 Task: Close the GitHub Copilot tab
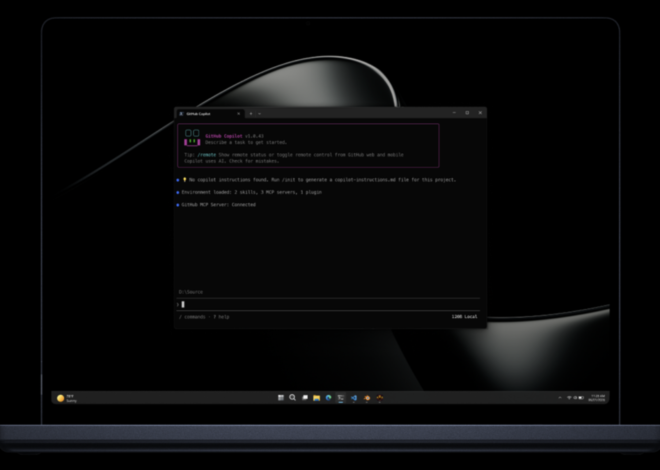[239, 114]
